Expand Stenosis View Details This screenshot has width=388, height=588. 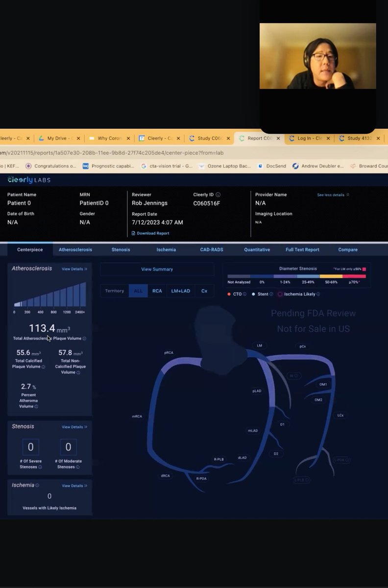[74, 427]
